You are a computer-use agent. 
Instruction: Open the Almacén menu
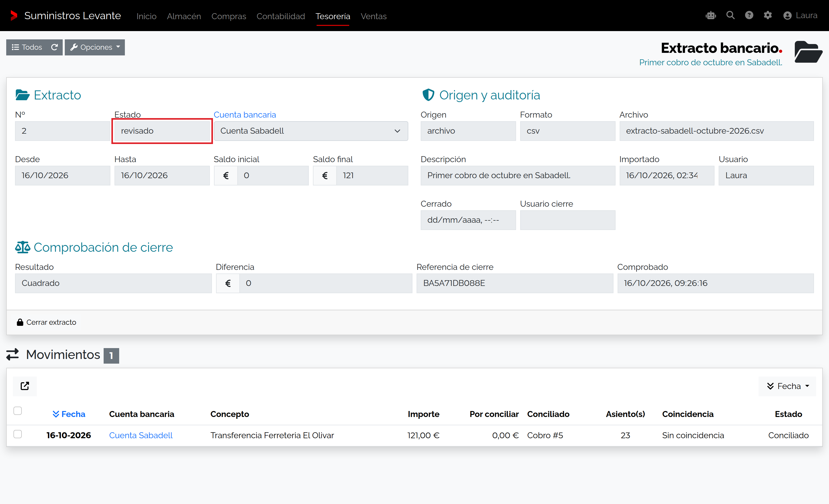click(x=184, y=16)
